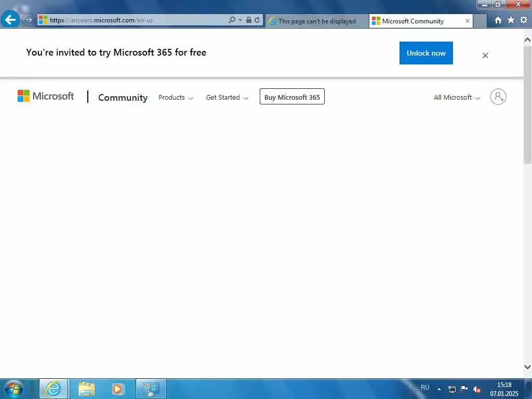This screenshot has width=532, height=399.
Task: Click the Show desktop button
Action: pos(529,389)
